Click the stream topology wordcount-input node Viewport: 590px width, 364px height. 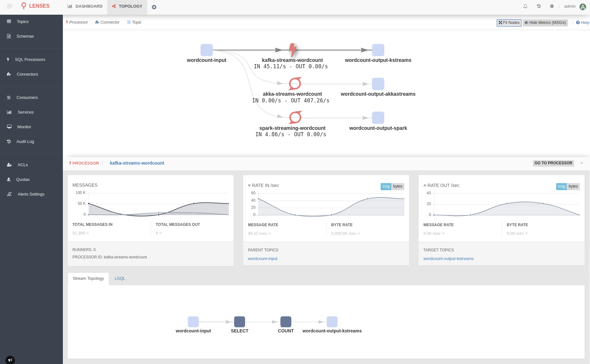(193, 322)
